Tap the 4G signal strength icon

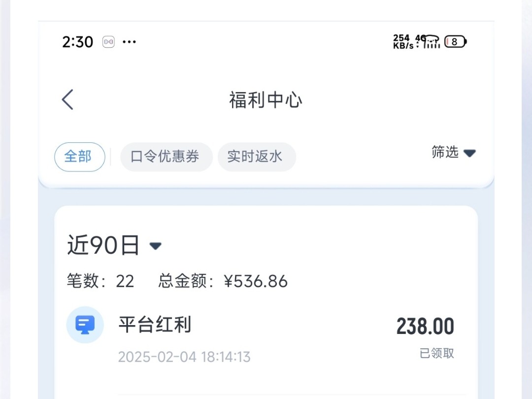429,41
